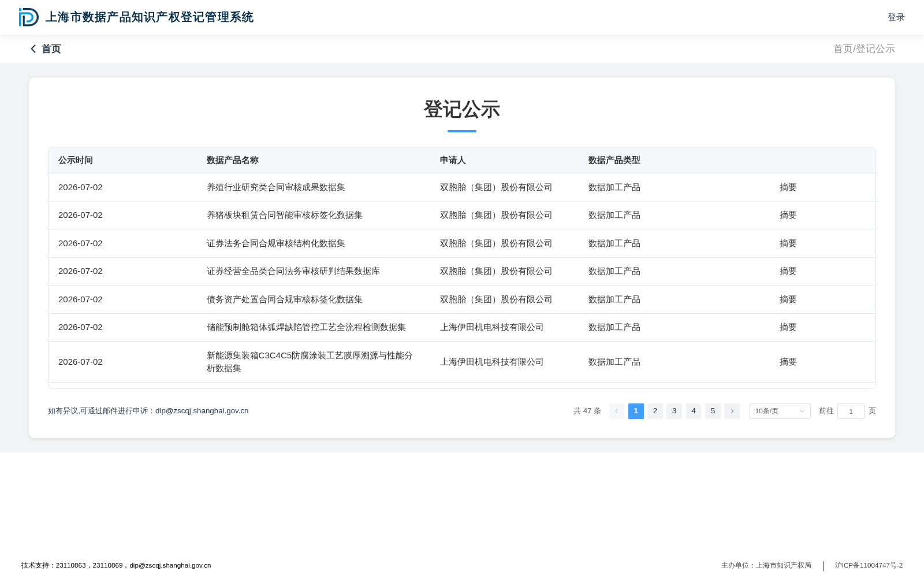The width and height of the screenshot is (924, 578).
Task: Click the back arrow beside 首页
Action: click(x=33, y=49)
